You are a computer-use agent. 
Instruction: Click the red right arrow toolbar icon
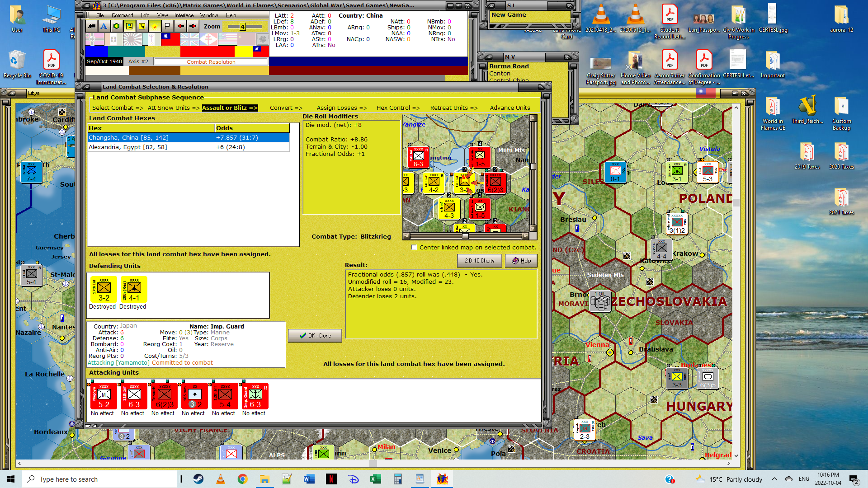point(193,26)
